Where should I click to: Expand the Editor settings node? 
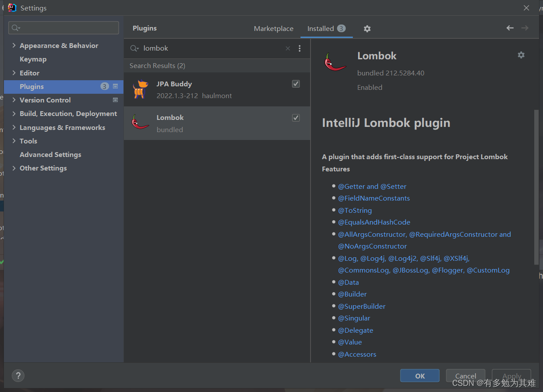14,73
